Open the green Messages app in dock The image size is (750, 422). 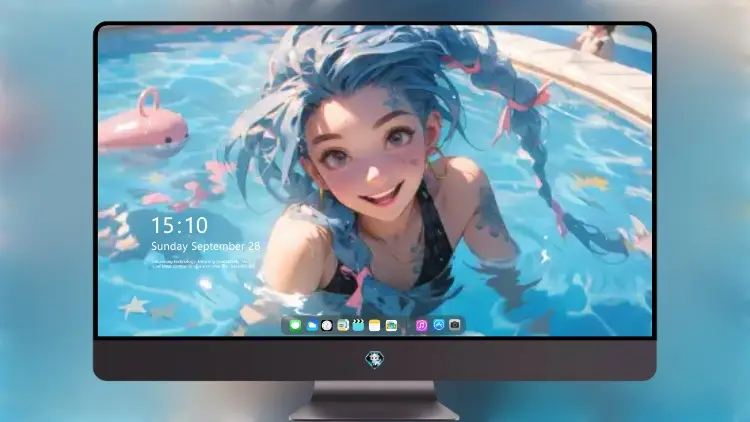(295, 325)
